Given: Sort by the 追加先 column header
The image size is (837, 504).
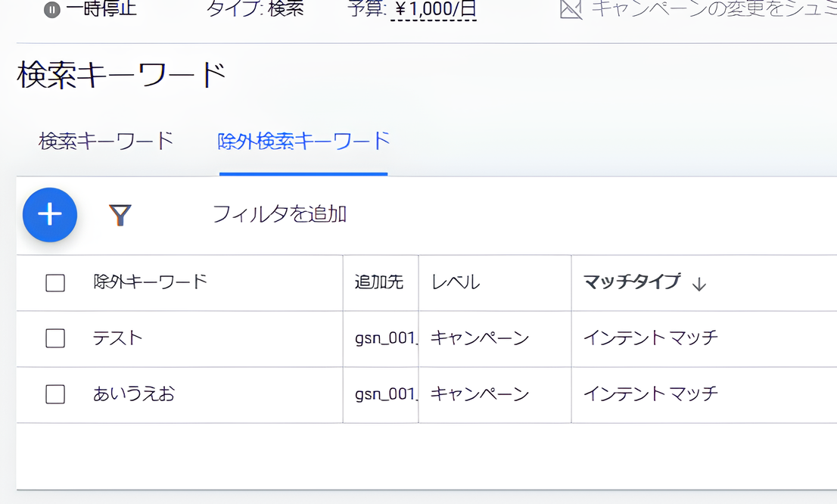Looking at the screenshot, I should click(x=379, y=282).
